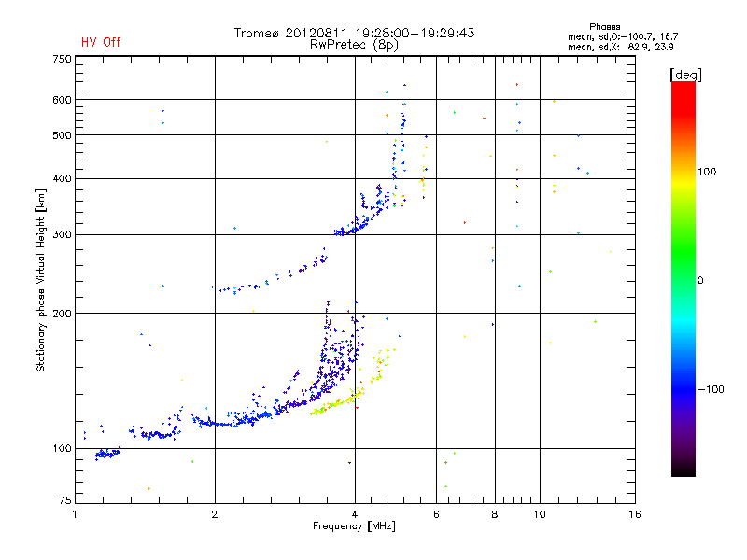The height and width of the screenshot is (560, 747).
Task: Click the x-axis tick label '1'
Action: [x=75, y=514]
